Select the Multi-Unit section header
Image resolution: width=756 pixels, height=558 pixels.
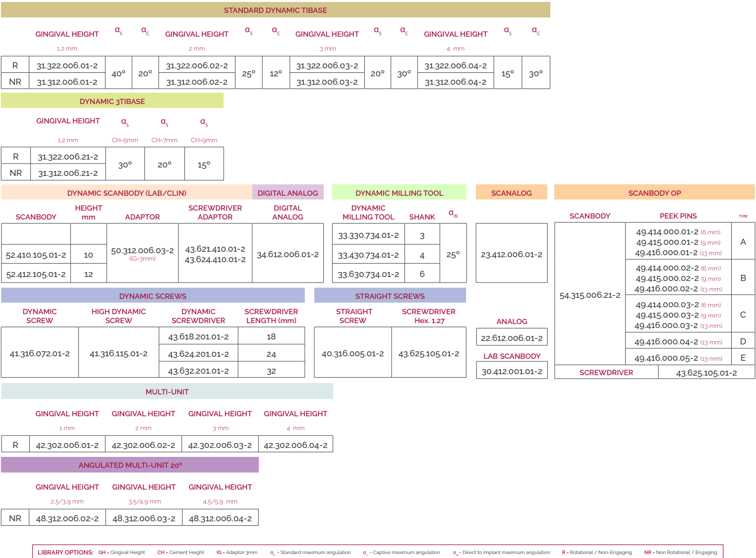coord(167,391)
